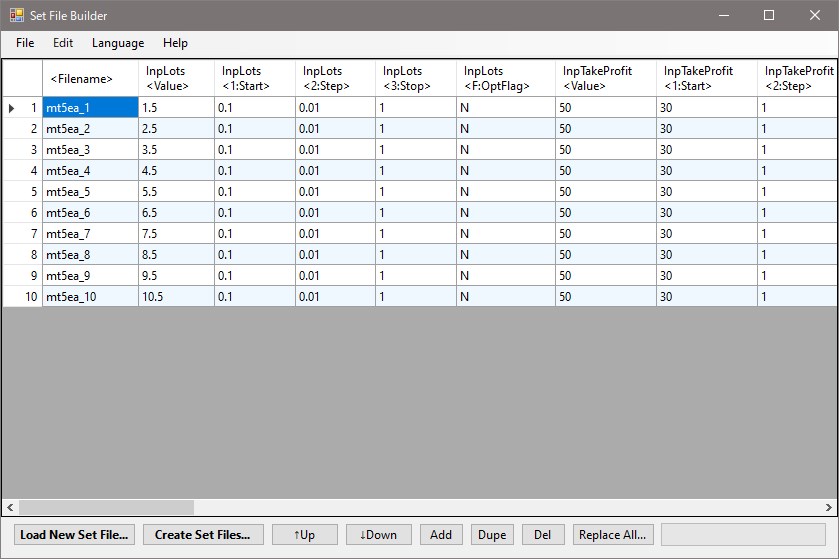This screenshot has height=559, width=839.
Task: Click the 0.01 step cell in mt5ea_6 row
Action: tap(335, 212)
